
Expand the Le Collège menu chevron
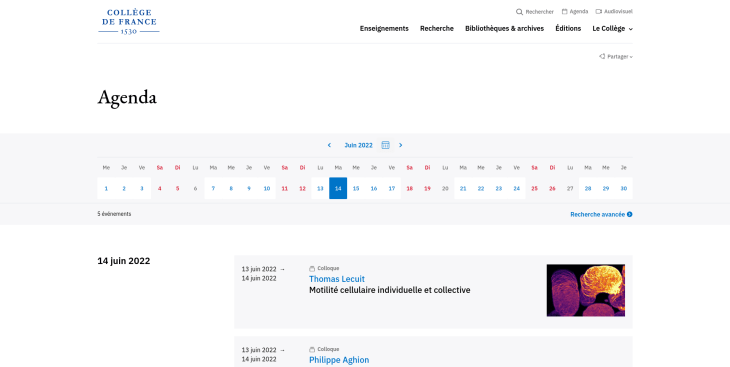tap(631, 29)
